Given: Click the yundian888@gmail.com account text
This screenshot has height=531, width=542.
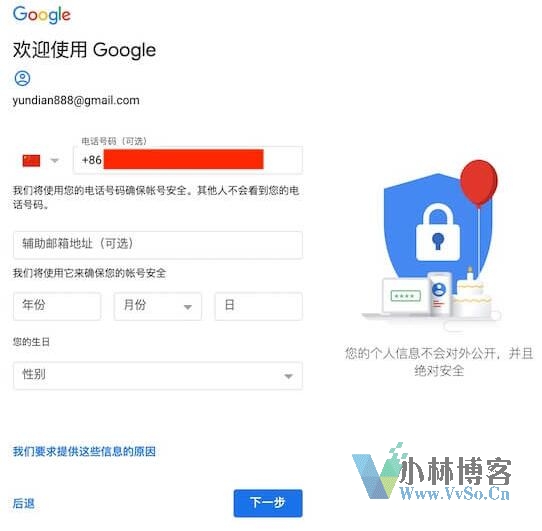Looking at the screenshot, I should [x=76, y=101].
